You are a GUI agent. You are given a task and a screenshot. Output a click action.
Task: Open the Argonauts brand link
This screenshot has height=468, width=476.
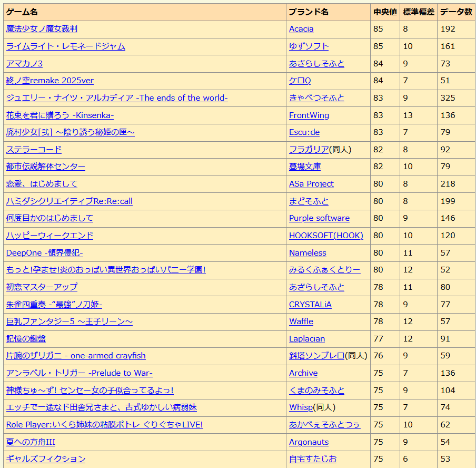[x=309, y=442]
